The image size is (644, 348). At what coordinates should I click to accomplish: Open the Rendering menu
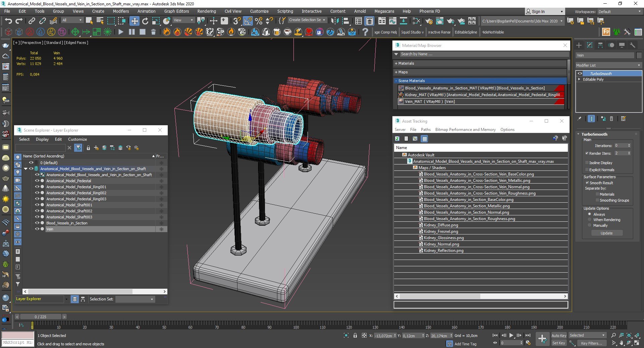click(206, 11)
